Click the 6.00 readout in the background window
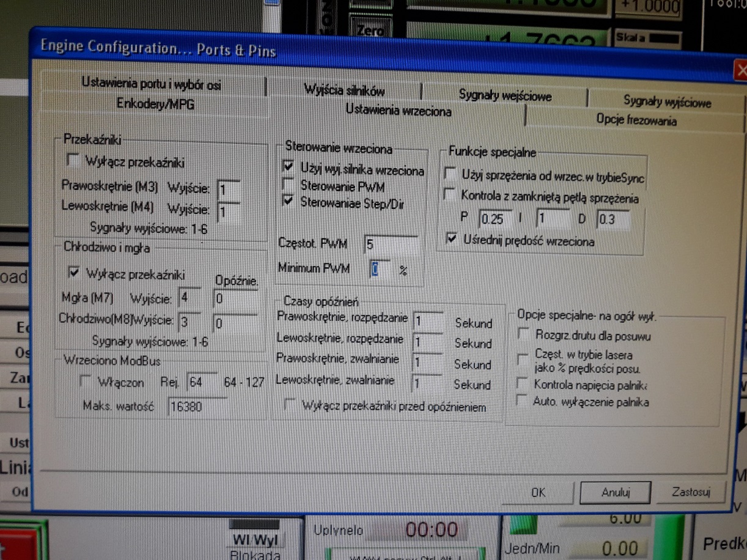The width and height of the screenshot is (747, 560). point(625,519)
